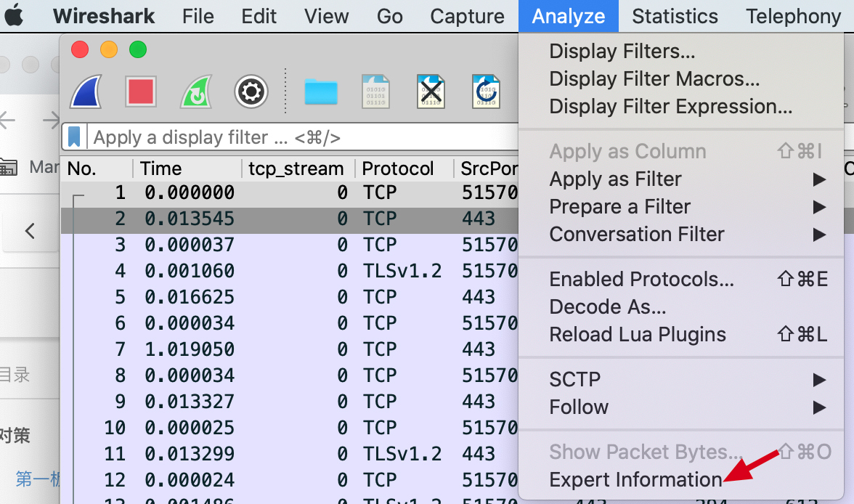
Task: Open the Apple menu
Action: 15,16
